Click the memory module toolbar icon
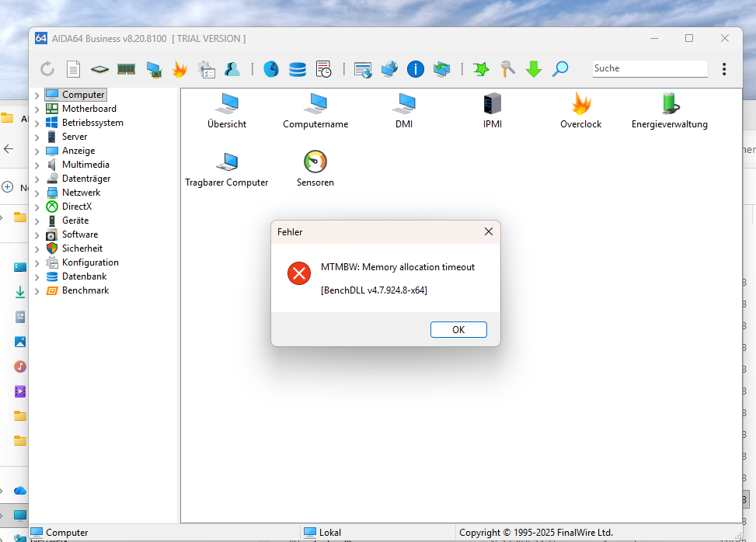Image resolution: width=756 pixels, height=542 pixels. coord(127,69)
